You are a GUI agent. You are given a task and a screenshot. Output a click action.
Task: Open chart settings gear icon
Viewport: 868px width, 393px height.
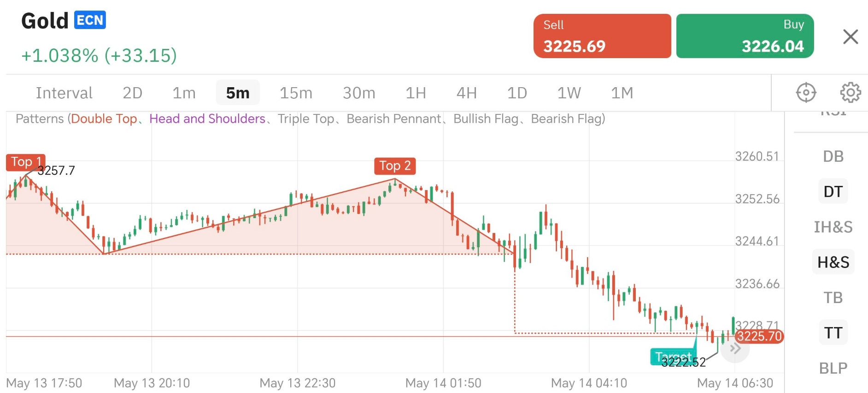click(x=850, y=93)
